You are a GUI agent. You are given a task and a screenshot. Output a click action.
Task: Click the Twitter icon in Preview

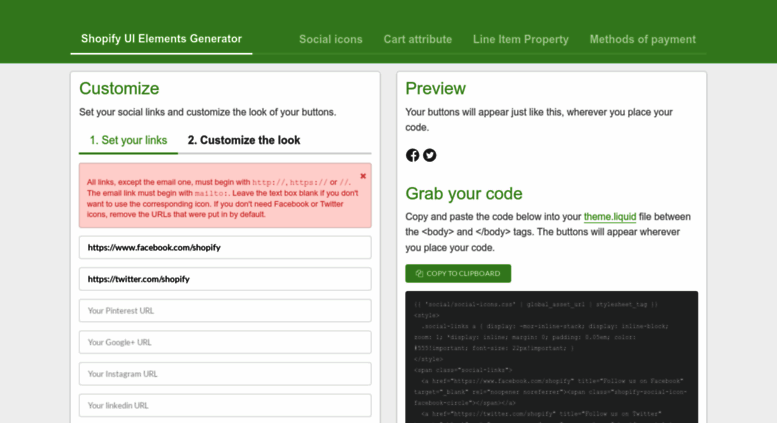coord(430,155)
